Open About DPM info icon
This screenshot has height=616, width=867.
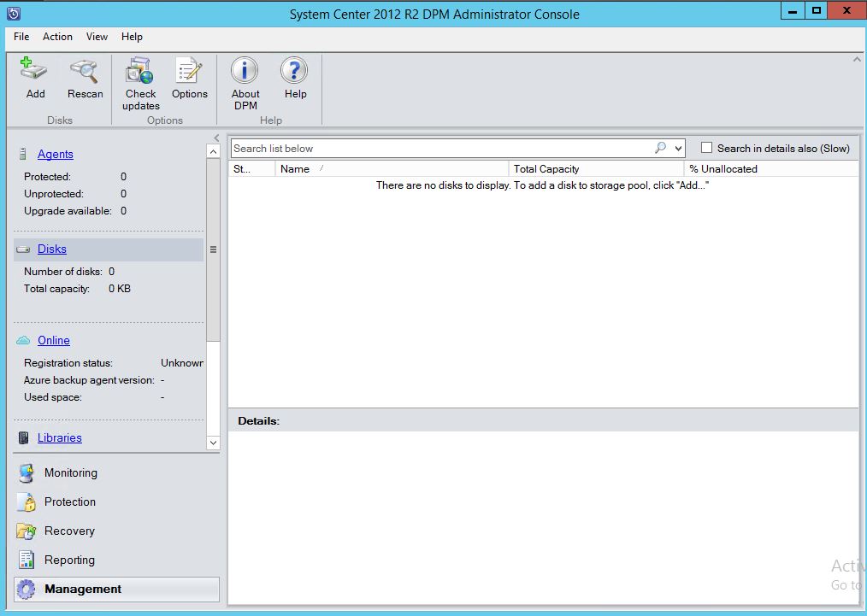(x=245, y=70)
